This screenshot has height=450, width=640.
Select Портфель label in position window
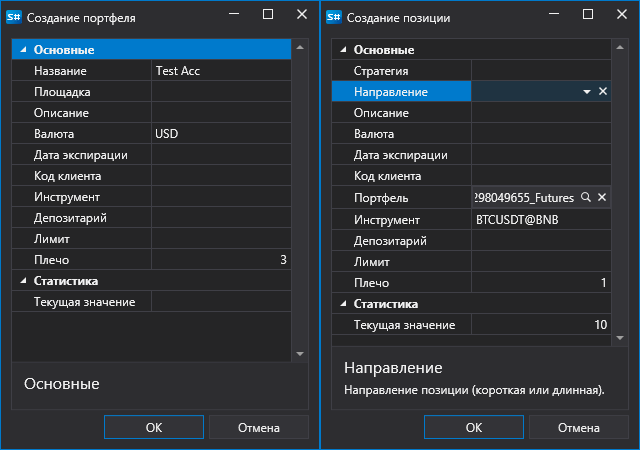[x=381, y=198]
